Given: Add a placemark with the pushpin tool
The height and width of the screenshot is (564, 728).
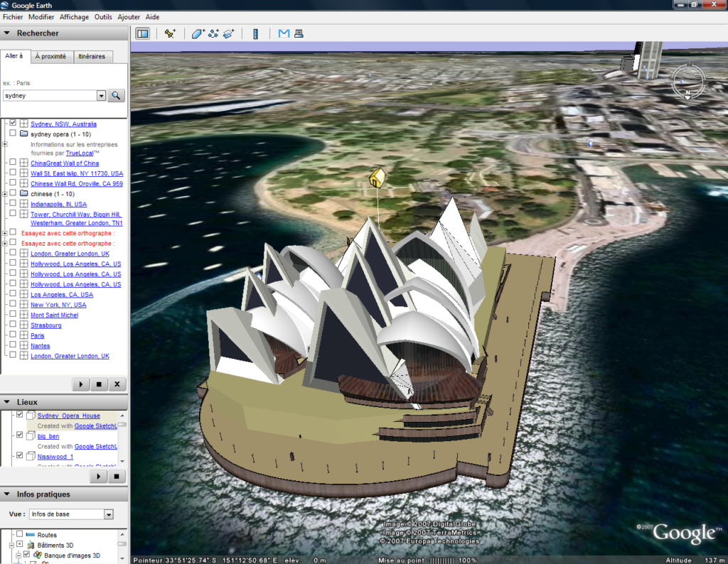Looking at the screenshot, I should tap(170, 33).
